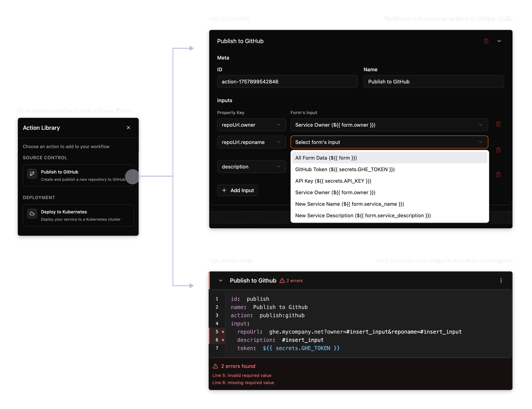Click code line 'name: Publish to Github'
Image resolution: width=532 pixels, height=409 pixels.
pos(269,307)
